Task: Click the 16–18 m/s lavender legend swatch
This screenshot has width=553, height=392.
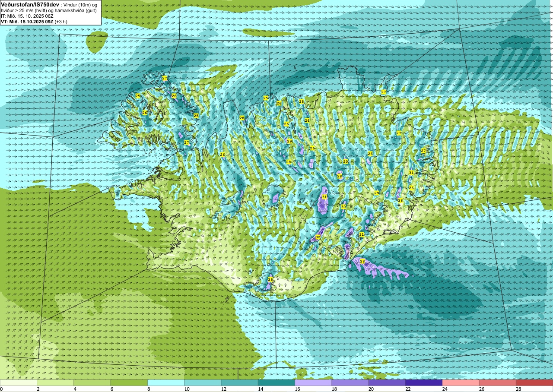Action: tap(313, 383)
